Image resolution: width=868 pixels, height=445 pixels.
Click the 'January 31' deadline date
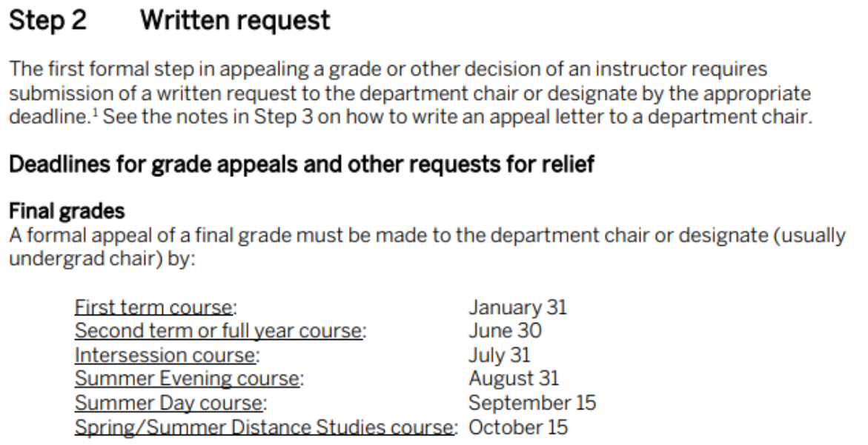[517, 308]
